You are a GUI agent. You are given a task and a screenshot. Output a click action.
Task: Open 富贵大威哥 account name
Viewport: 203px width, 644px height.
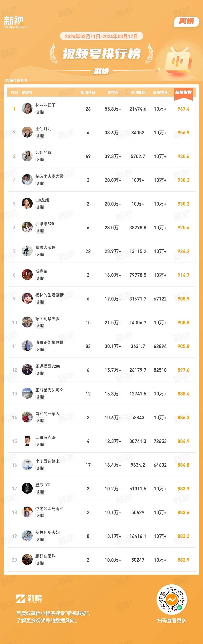(45, 248)
